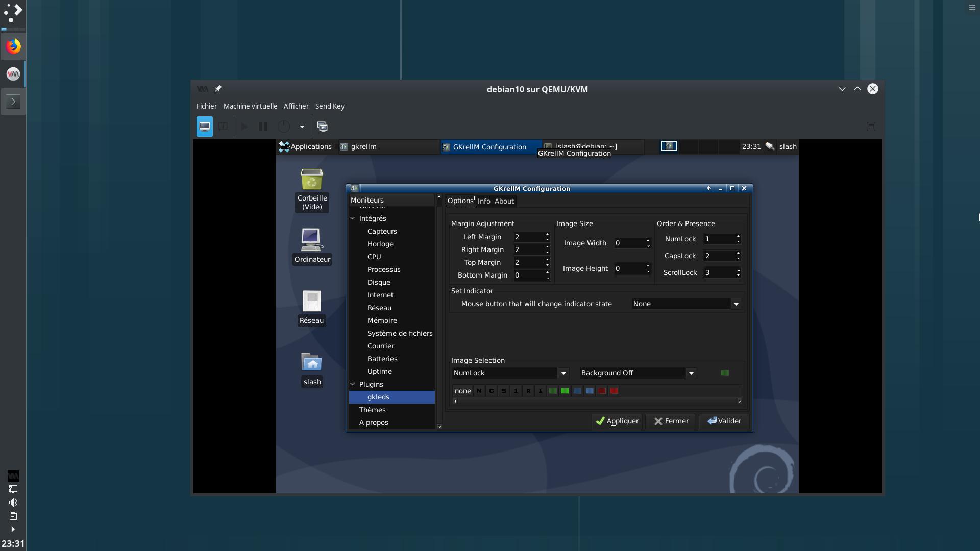Open the Fichier menu
Screen dimensions: 980x551
[x=207, y=106]
